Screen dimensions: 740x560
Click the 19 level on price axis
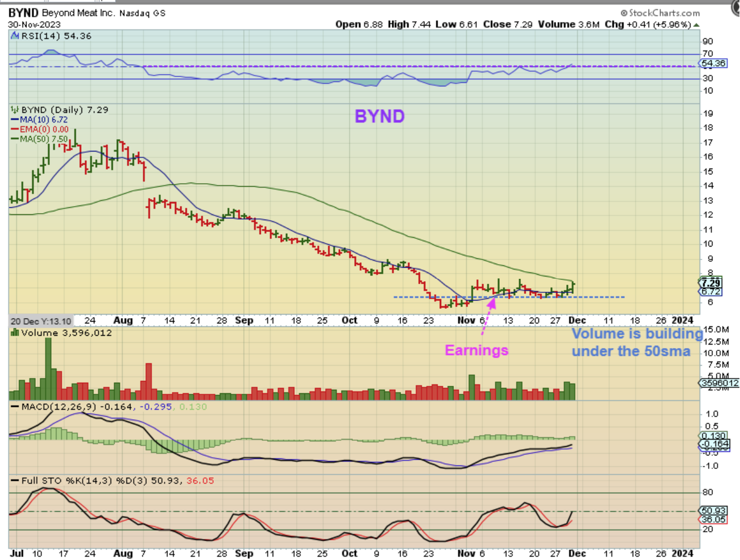708,114
